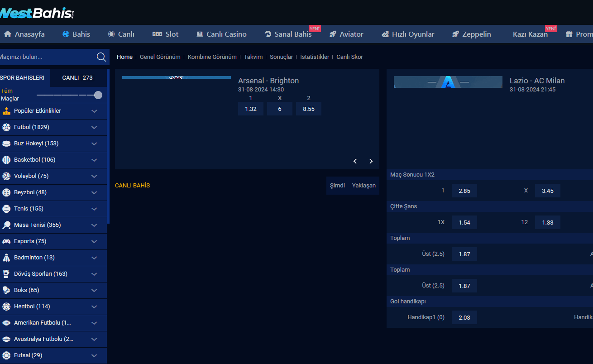Show the Yaklaşan upcoming matches
593x364 pixels.
click(364, 186)
